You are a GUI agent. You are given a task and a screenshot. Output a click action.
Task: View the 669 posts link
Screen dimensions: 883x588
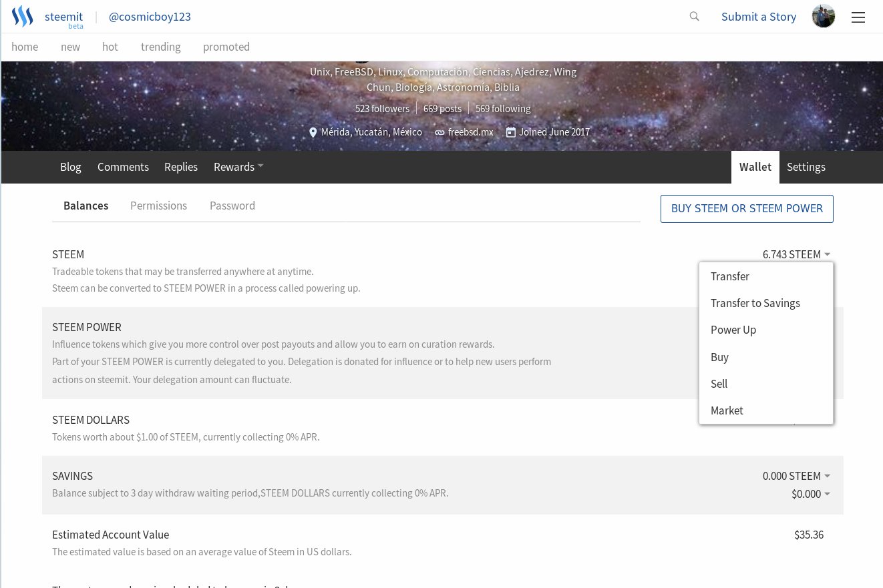pyautogui.click(x=442, y=108)
